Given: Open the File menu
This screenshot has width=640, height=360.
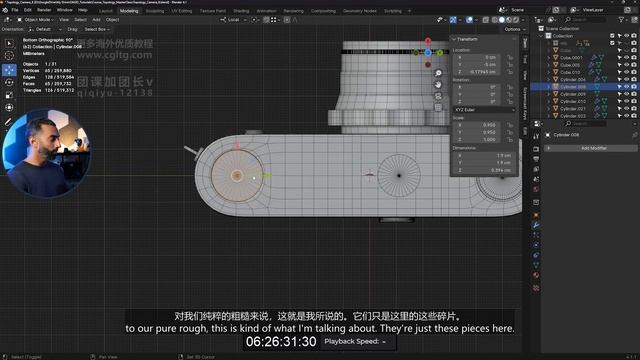Looking at the screenshot, I should [15, 10].
